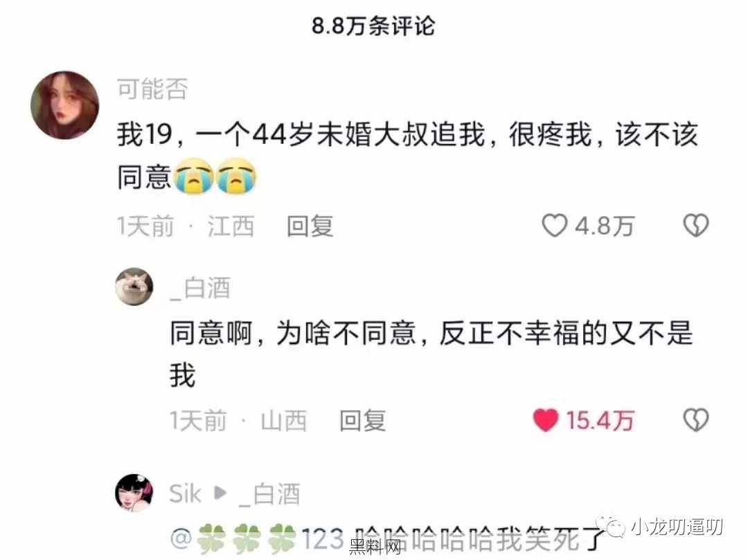Tap the clover @123 mention
The width and height of the screenshot is (748, 560).
click(x=257, y=539)
